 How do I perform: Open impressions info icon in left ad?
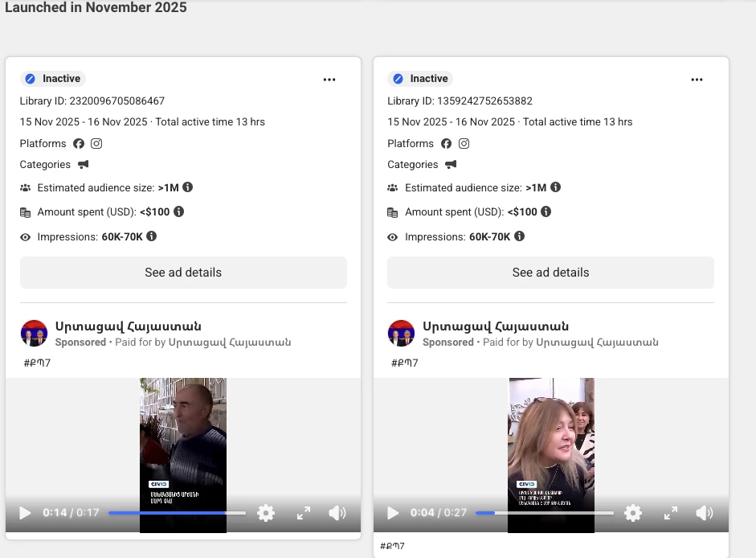pyautogui.click(x=151, y=236)
